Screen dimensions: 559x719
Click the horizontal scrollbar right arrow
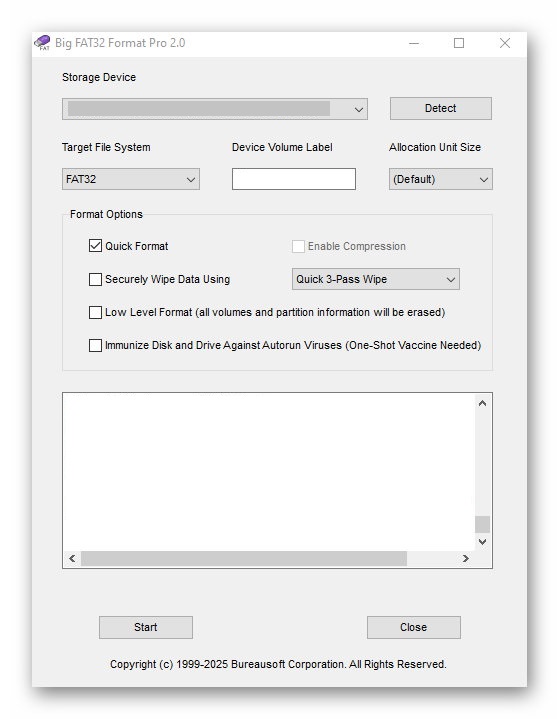click(465, 558)
